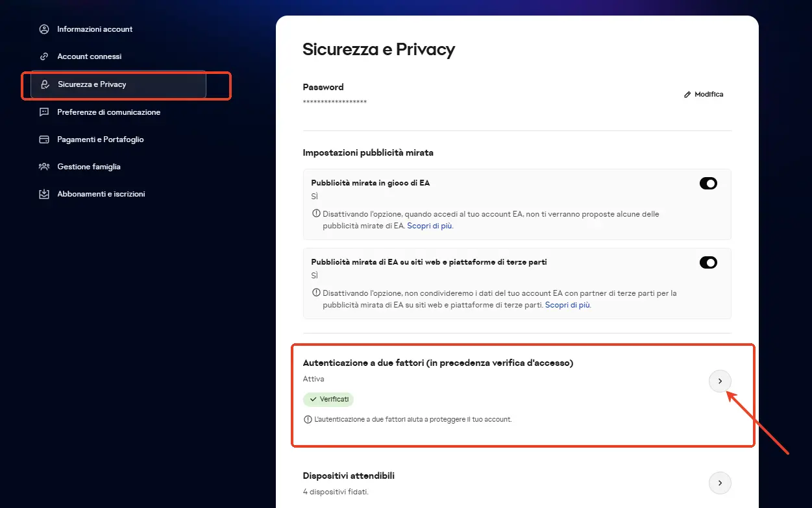Disable targeted ads on third-party sites toggle

708,263
